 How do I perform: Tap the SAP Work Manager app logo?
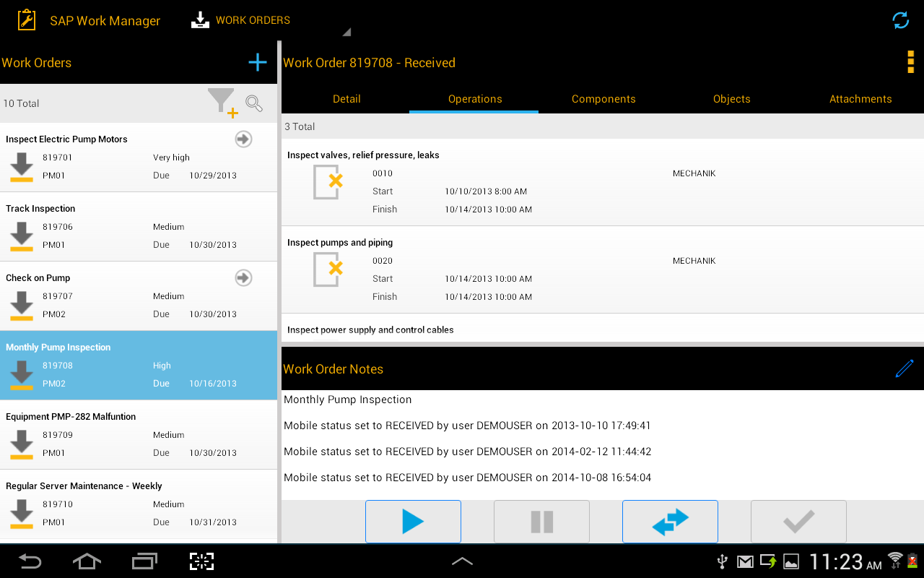click(27, 20)
